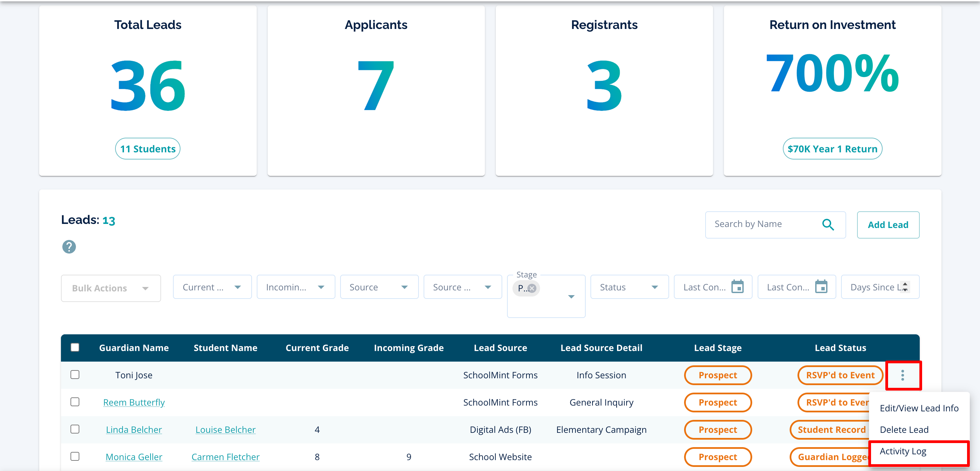The image size is (980, 471).
Task: Click the help question mark icon
Action: click(x=69, y=247)
